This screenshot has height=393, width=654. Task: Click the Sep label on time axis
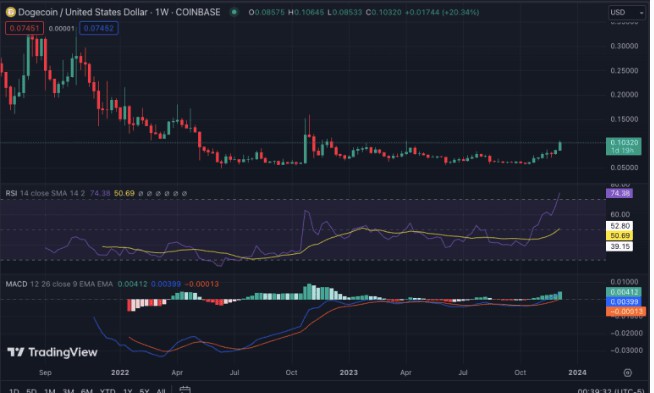pyautogui.click(x=45, y=373)
